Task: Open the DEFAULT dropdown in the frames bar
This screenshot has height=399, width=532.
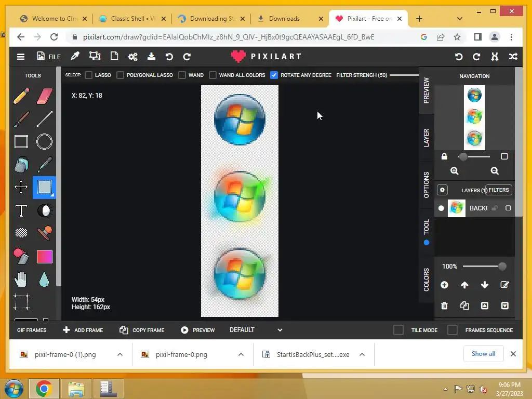Action: pos(256,330)
